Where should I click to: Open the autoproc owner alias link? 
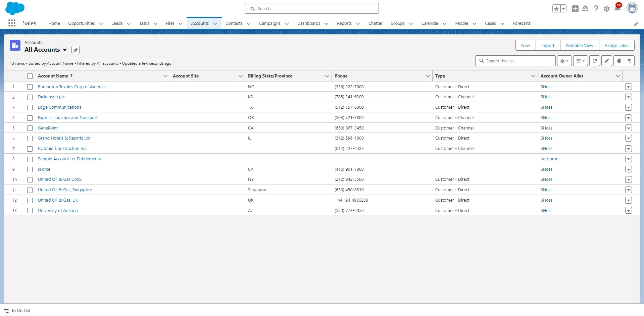point(549,159)
